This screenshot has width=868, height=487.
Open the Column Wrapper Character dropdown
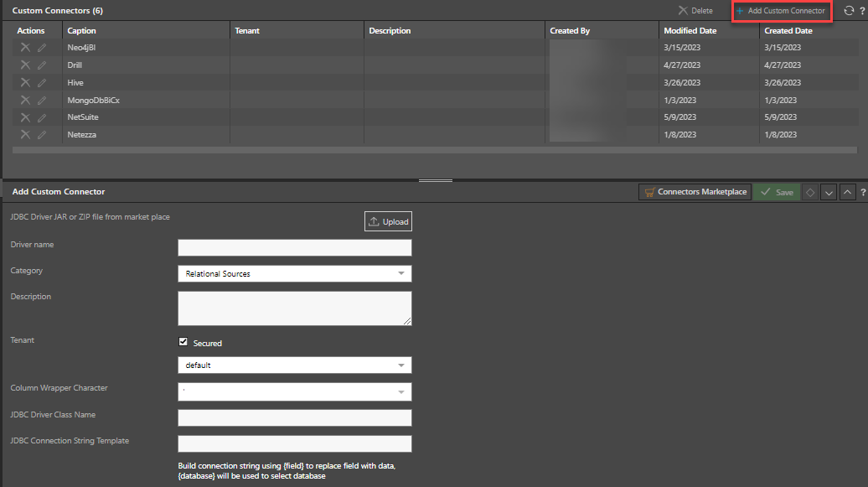pyautogui.click(x=294, y=391)
